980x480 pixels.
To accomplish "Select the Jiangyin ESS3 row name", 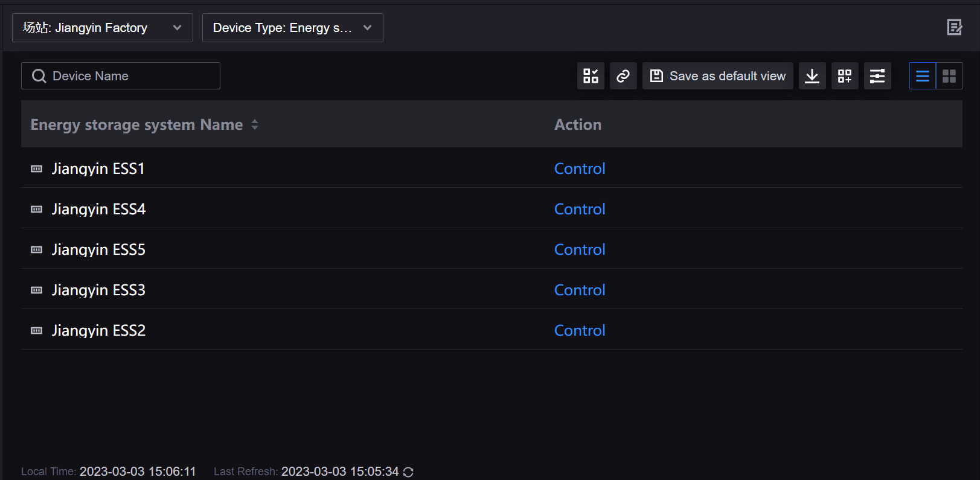I will (98, 290).
